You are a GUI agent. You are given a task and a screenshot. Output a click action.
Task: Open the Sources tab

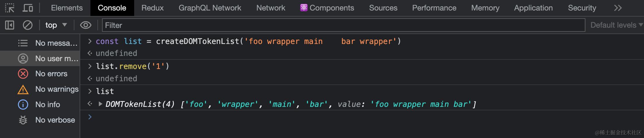383,8
